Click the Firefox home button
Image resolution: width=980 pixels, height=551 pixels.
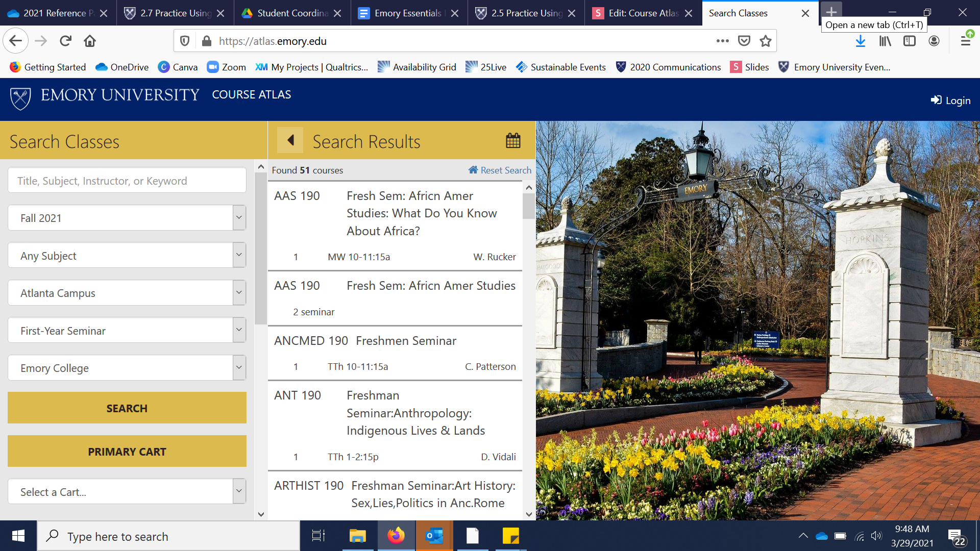point(90,41)
